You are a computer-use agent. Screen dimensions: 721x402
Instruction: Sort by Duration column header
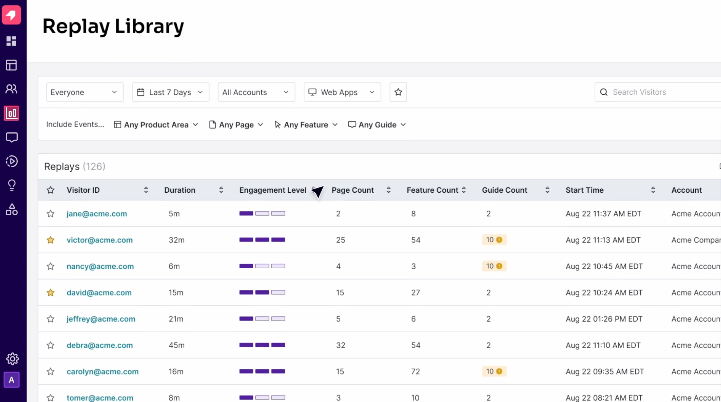[180, 190]
